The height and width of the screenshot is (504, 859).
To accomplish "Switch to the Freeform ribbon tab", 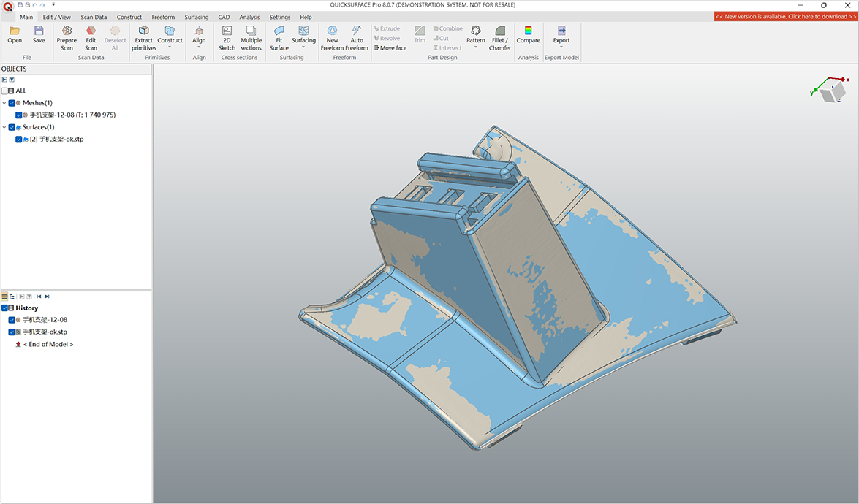I will click(163, 17).
